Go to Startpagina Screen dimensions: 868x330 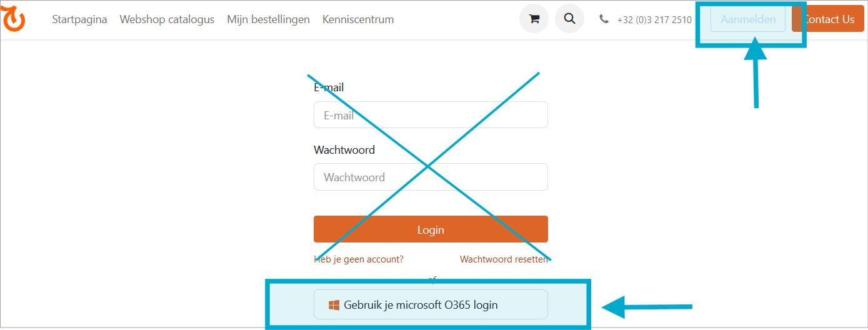click(79, 19)
